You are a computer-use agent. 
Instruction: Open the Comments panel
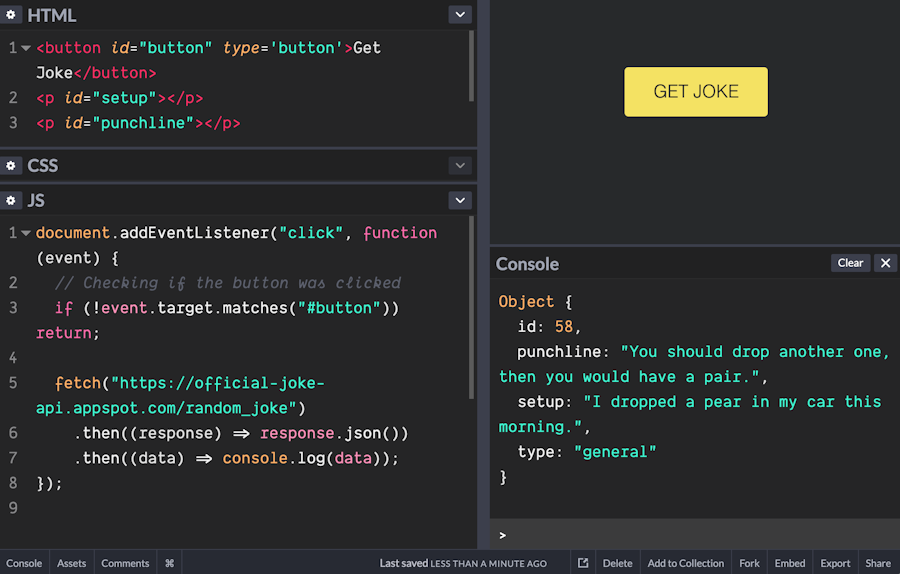[125, 563]
